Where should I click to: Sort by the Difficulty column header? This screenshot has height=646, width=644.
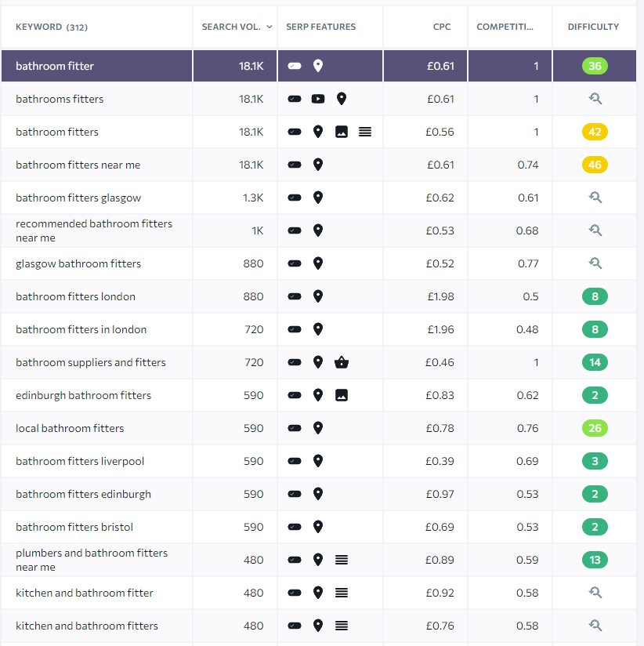[593, 27]
